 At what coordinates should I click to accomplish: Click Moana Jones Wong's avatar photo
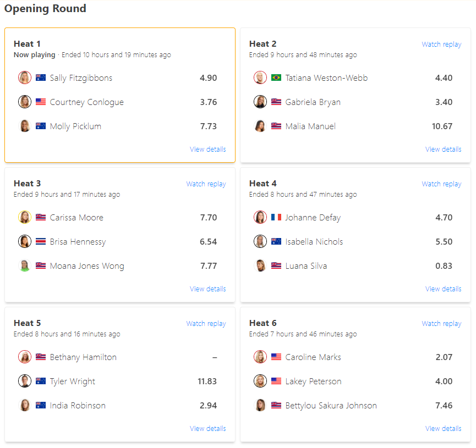point(25,266)
